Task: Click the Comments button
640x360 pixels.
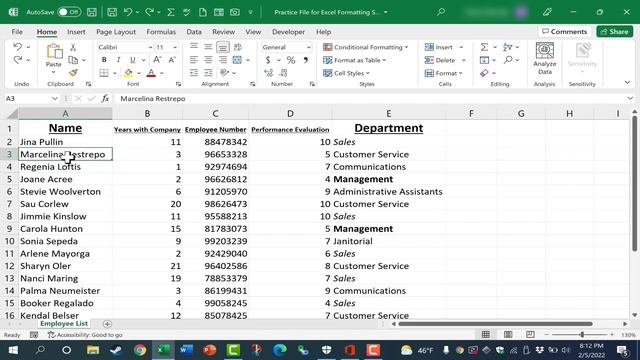Action: click(x=564, y=31)
